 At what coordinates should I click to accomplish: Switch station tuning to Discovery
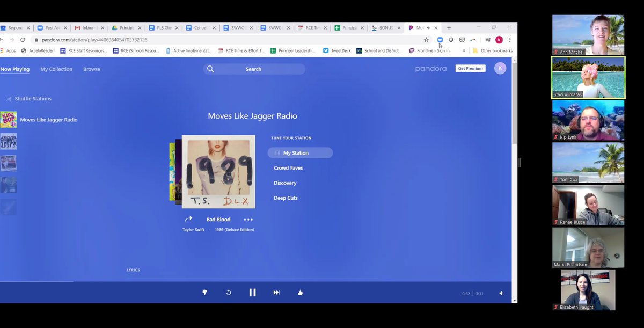click(285, 183)
